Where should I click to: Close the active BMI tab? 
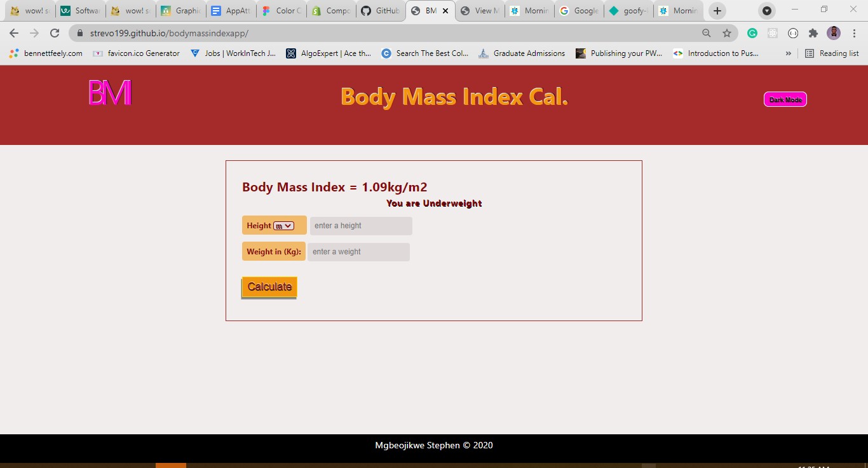click(x=445, y=11)
